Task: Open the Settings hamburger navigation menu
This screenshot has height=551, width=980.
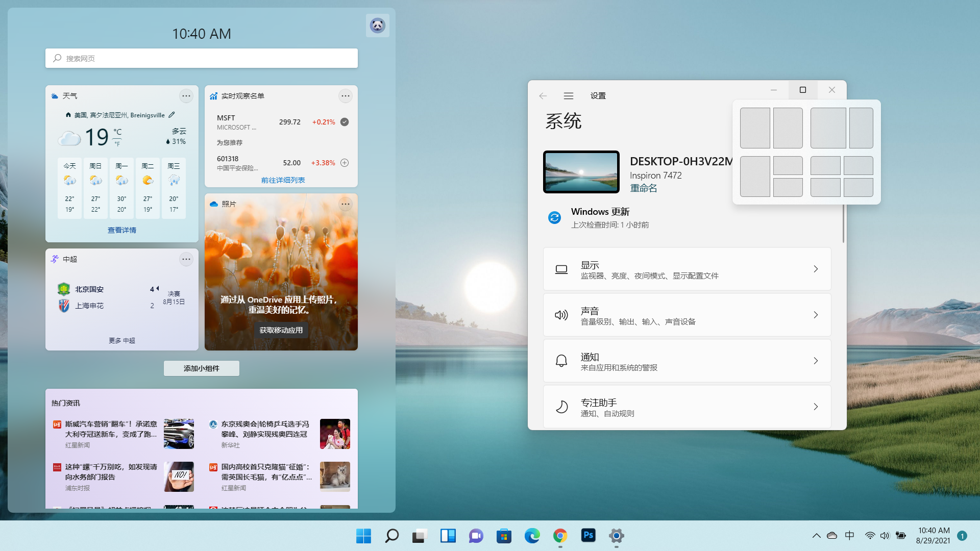Action: click(x=569, y=96)
